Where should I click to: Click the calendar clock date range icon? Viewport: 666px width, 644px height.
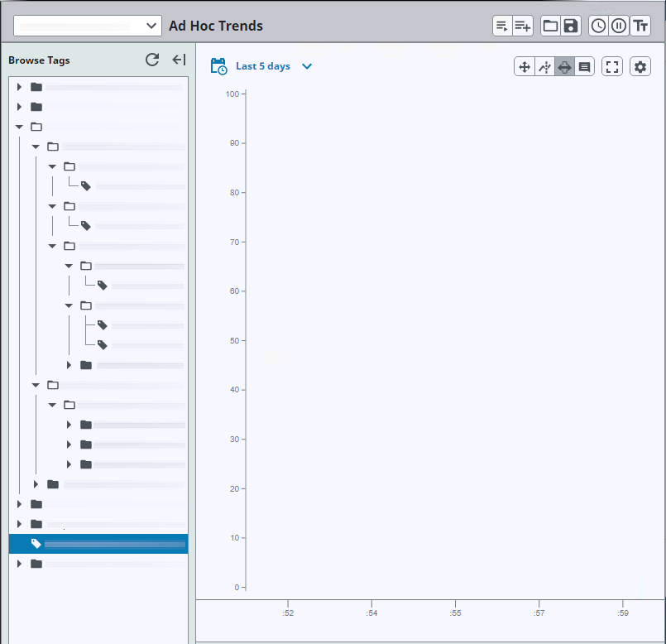point(218,66)
